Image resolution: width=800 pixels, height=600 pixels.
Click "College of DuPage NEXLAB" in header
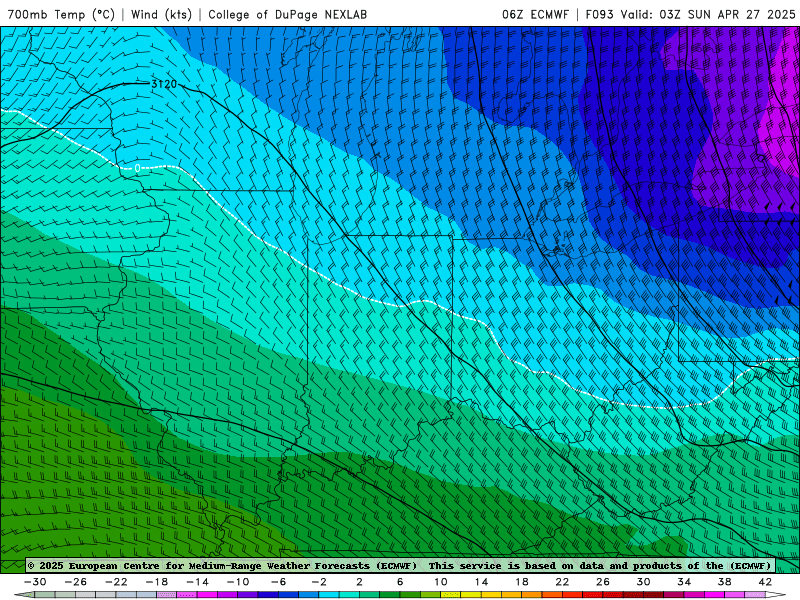[287, 15]
